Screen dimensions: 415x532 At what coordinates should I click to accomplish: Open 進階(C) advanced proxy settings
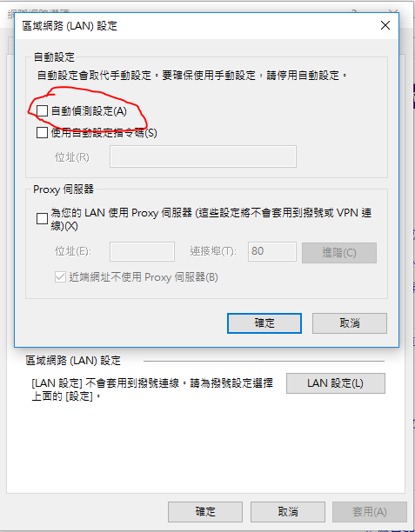(x=339, y=252)
